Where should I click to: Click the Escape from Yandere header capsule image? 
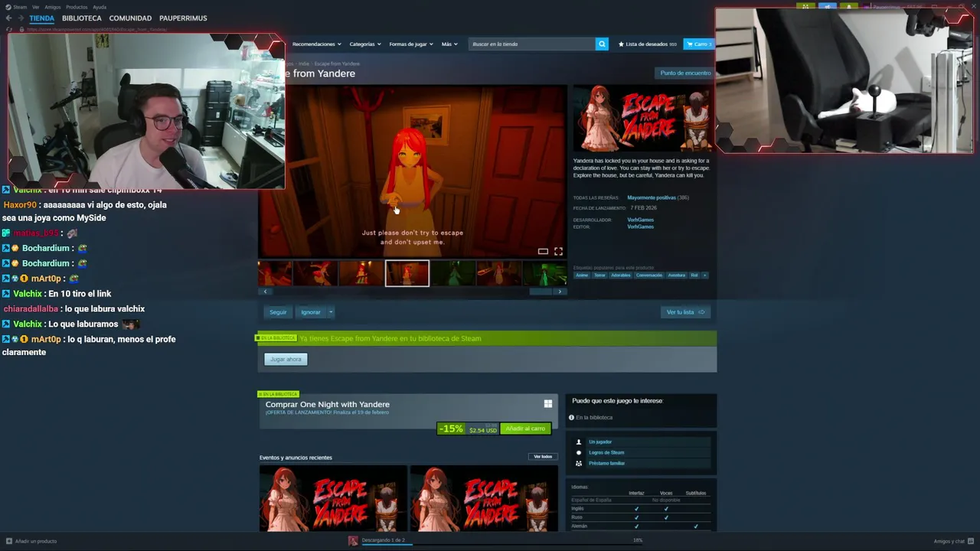[642, 119]
